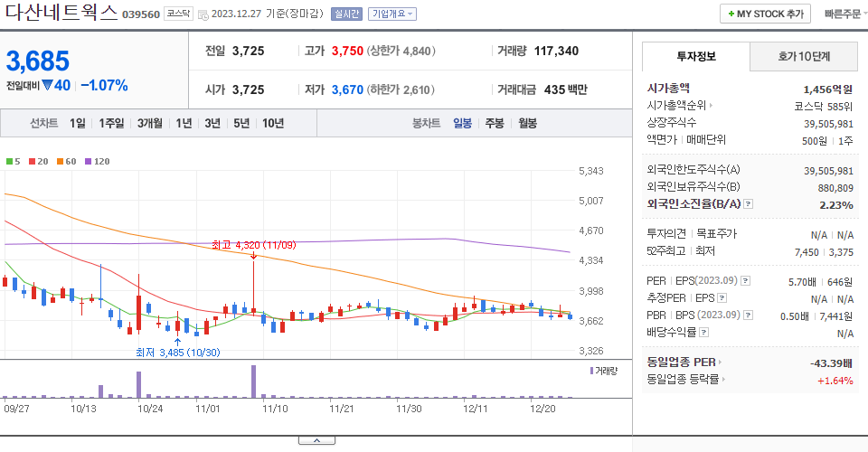Click the 실시간 realtime badge
Screen dimensions: 868x452
point(346,14)
